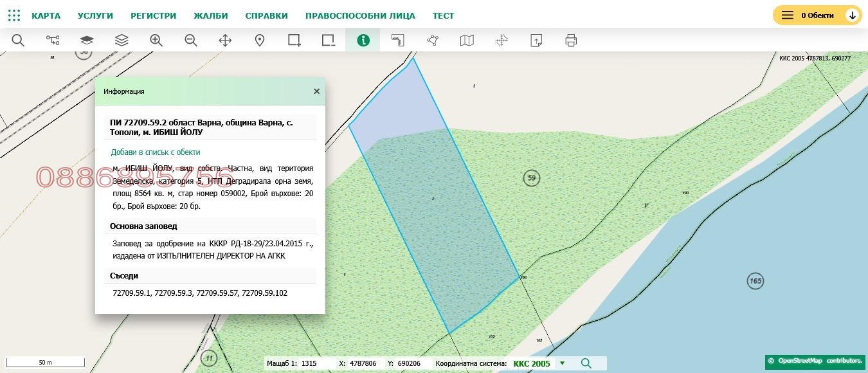Close the Информация popup
This screenshot has width=868, height=373.
[x=316, y=91]
